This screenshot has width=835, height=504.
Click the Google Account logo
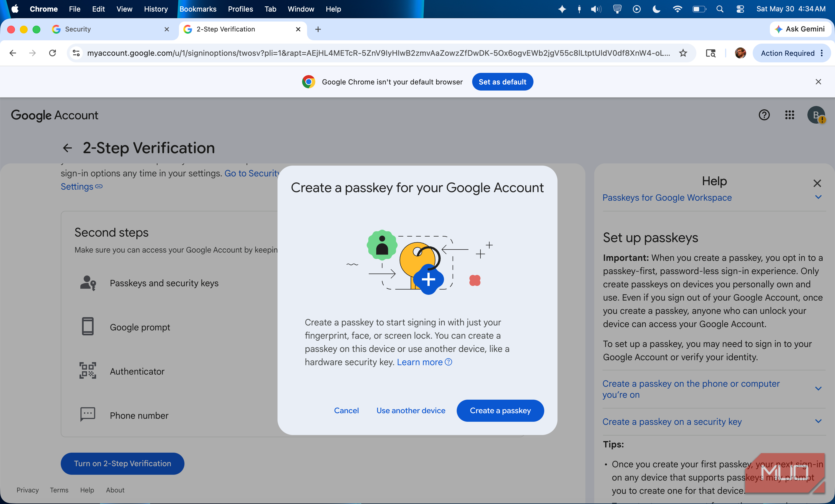click(x=55, y=115)
